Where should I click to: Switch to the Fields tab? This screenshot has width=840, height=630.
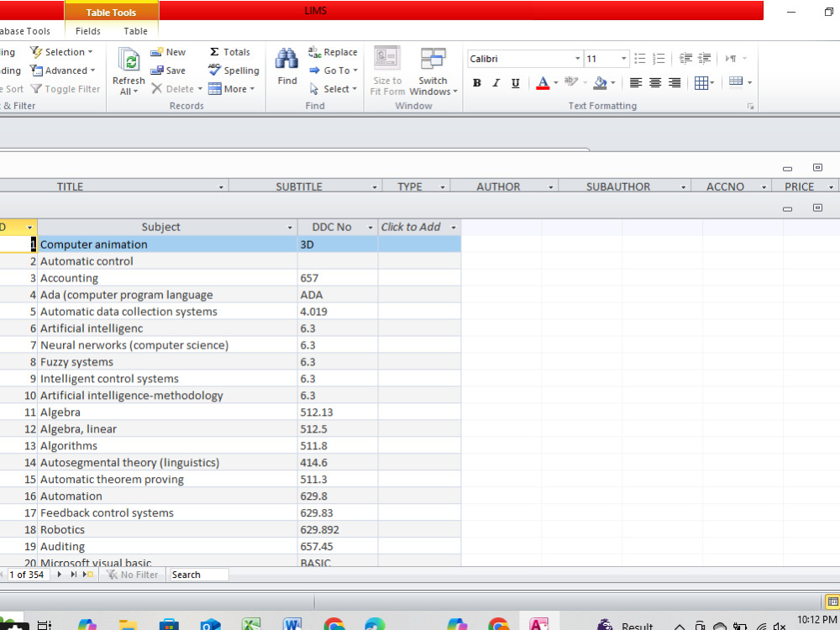[88, 31]
